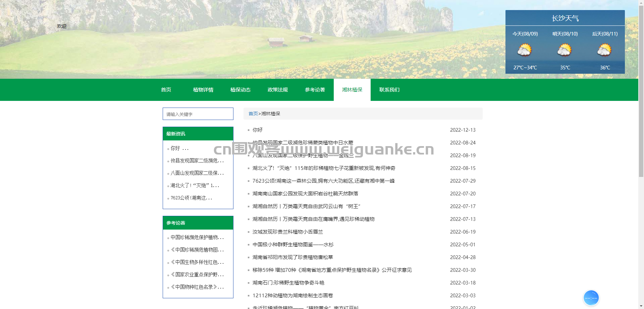Open sidebar news 攸县发现国家二级濒危
644x309 pixels.
[197, 161]
